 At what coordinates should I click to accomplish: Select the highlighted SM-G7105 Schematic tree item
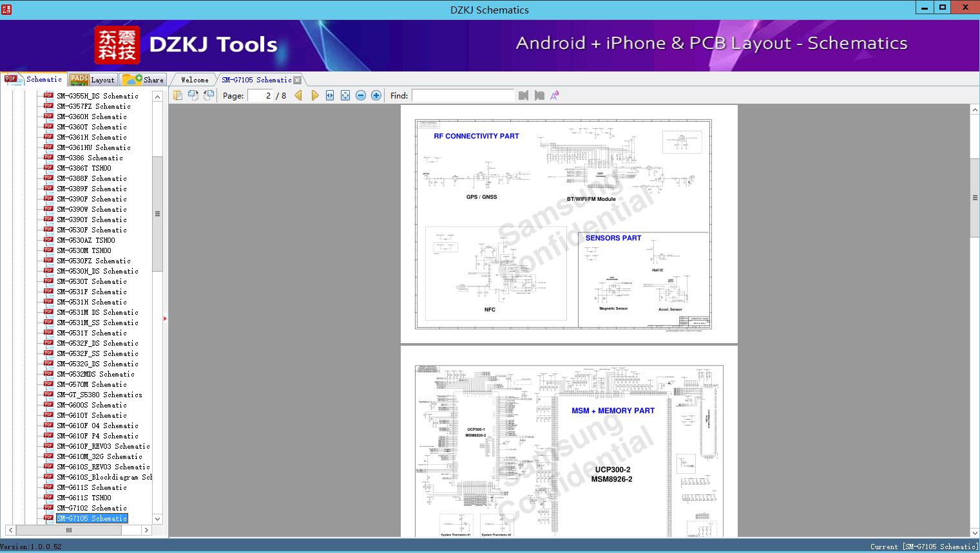(x=92, y=518)
